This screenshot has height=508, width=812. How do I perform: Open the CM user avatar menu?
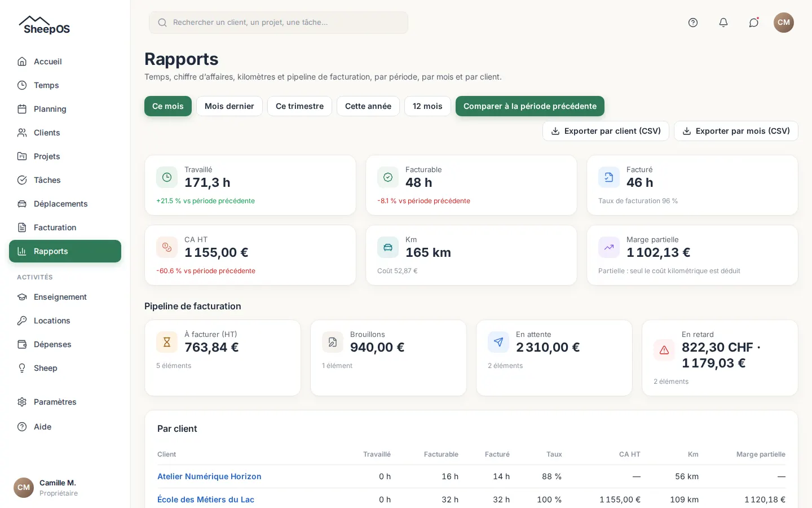tap(784, 23)
